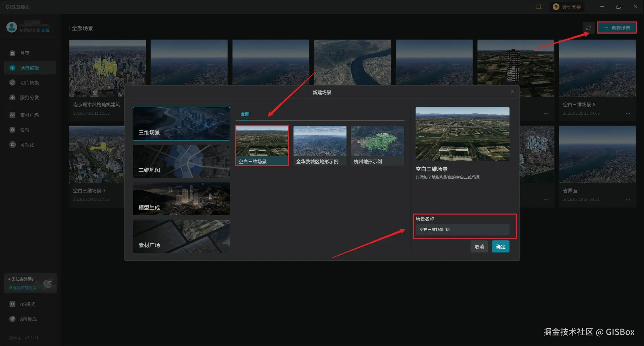Click the 只添加了地形和影像的空白三维场景 description

click(447, 177)
